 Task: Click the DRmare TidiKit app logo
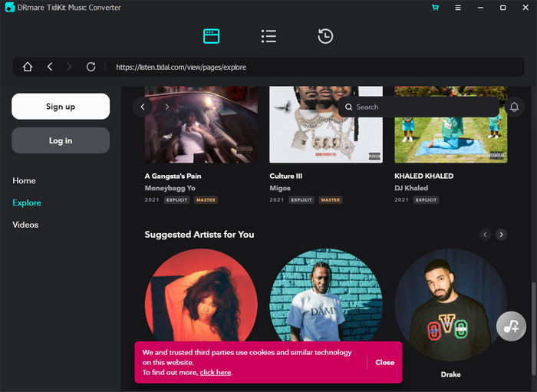[10, 7]
